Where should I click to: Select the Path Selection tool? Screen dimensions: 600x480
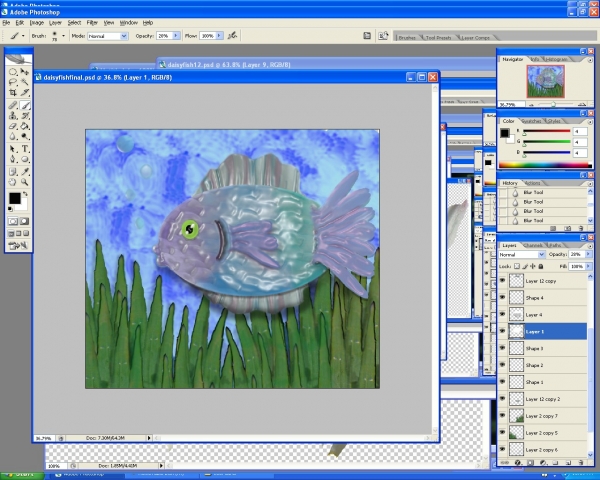(x=13, y=149)
